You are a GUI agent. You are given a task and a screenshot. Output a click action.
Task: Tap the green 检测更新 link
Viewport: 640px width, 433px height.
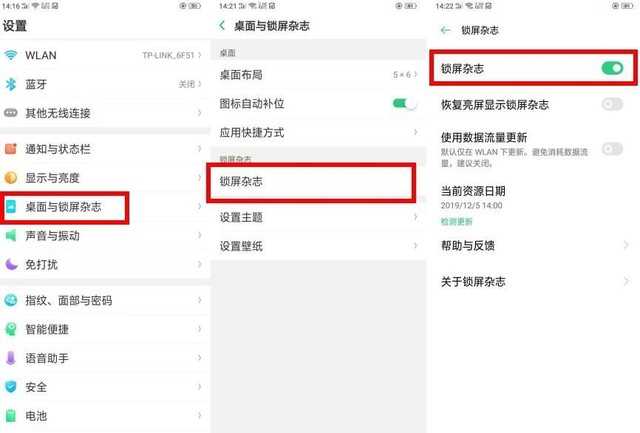click(x=456, y=222)
